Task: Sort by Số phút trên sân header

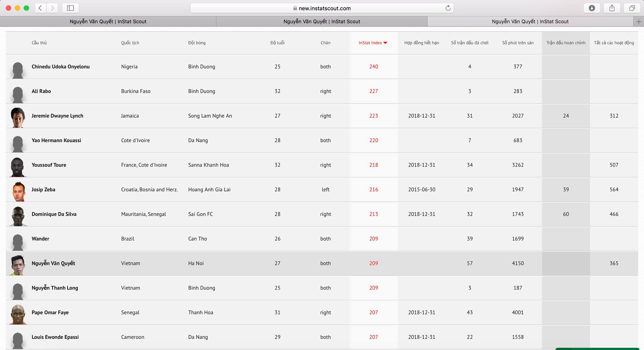Action: (518, 43)
